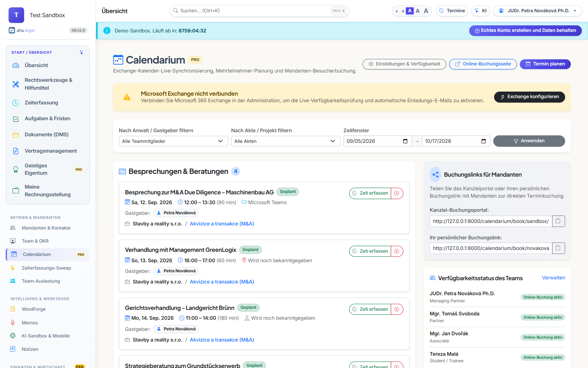Open WordForge in sidebar
The height and width of the screenshot is (368, 588).
coord(48,309)
